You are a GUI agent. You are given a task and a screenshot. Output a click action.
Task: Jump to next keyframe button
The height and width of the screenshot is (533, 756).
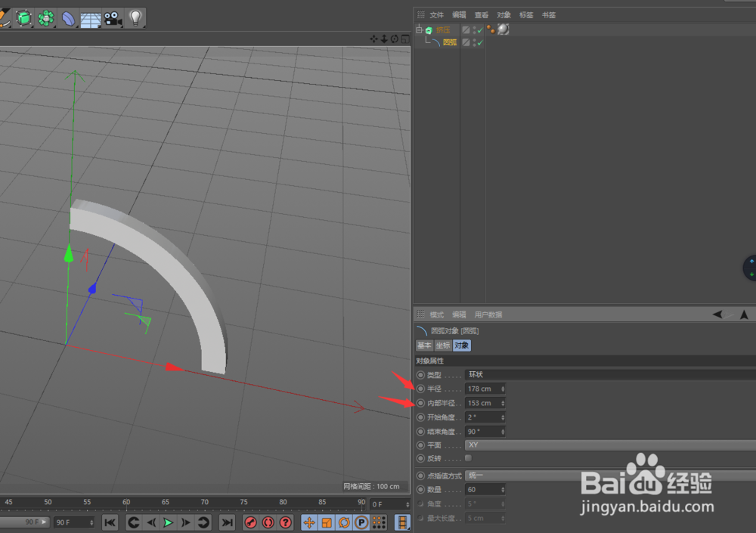(x=203, y=522)
